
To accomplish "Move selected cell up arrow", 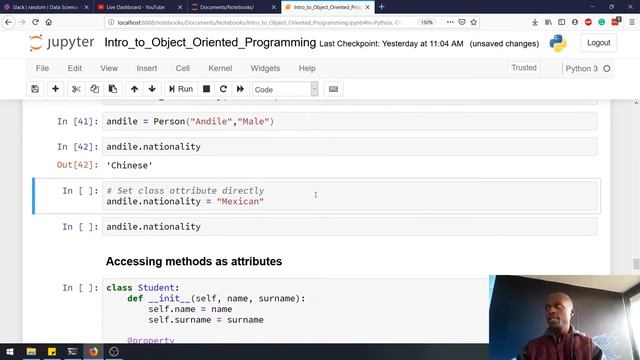I will point(134,89).
